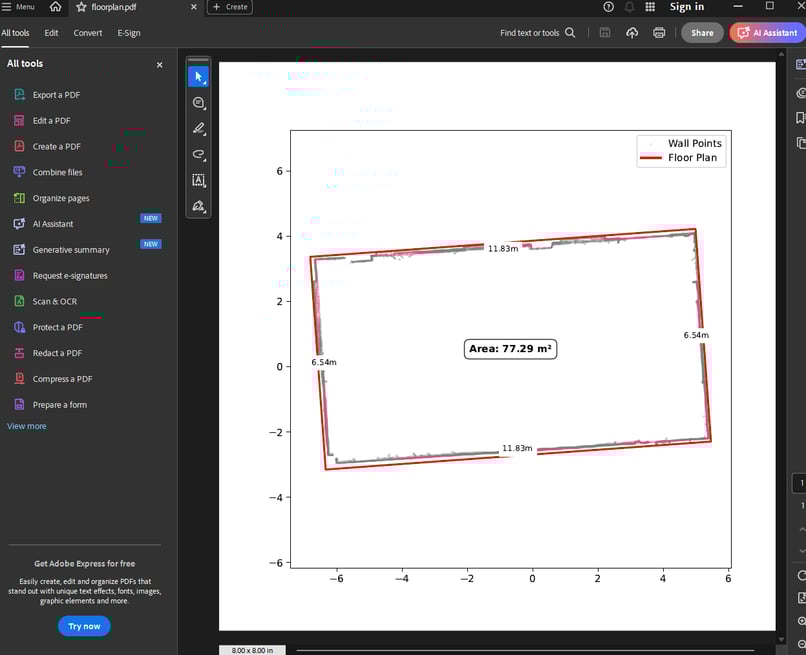Click the lower 11.83m wall dimension label
The width and height of the screenshot is (806, 655).
[x=517, y=448]
